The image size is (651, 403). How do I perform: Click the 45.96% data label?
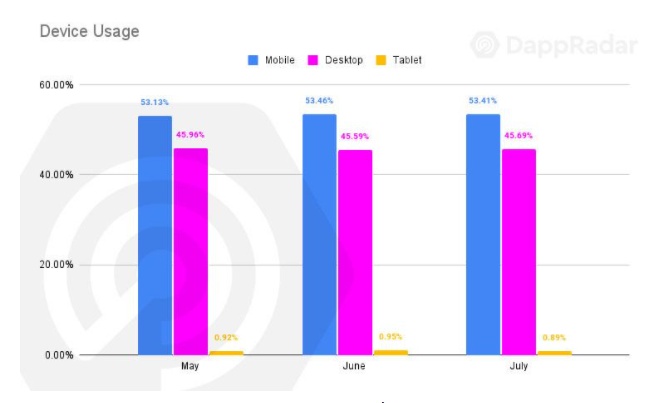pos(190,134)
